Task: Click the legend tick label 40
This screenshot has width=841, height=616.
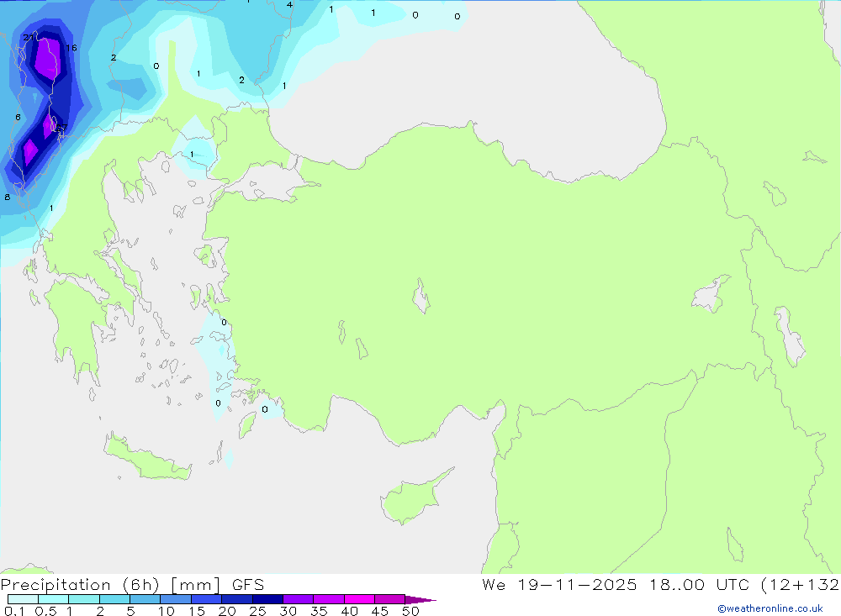Action: tap(350, 611)
